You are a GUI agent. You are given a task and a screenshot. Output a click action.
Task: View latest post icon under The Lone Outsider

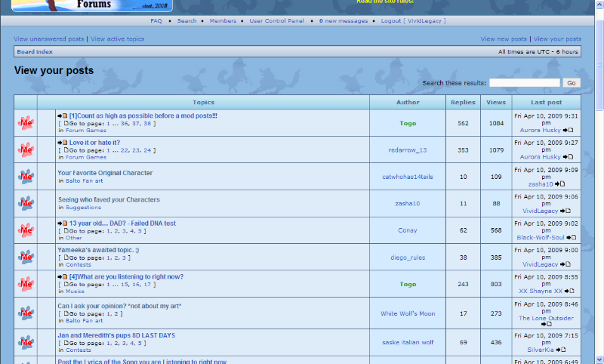tap(546, 324)
